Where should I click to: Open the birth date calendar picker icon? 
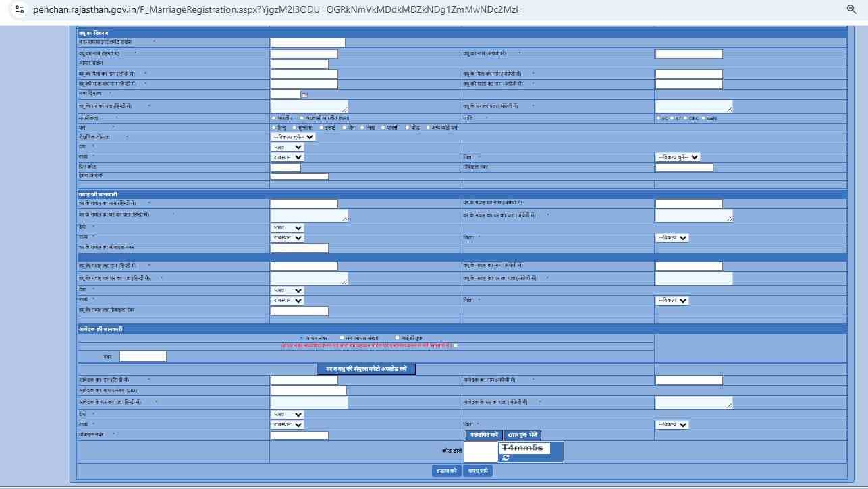point(305,95)
